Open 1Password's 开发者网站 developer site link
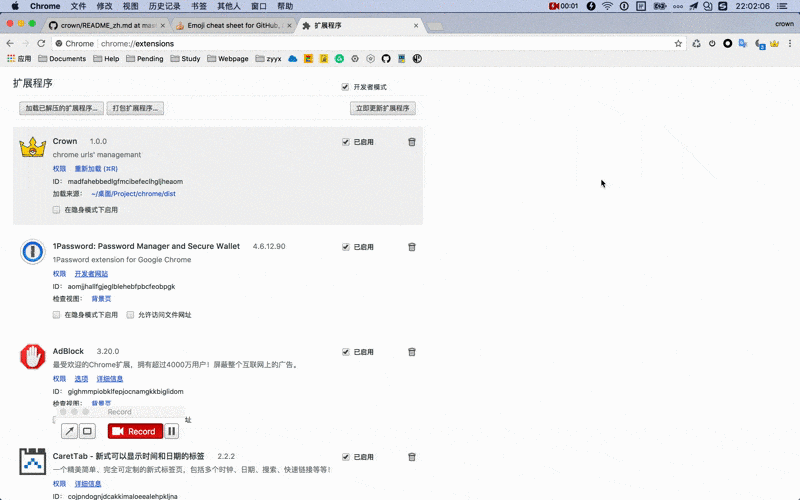The width and height of the screenshot is (800, 500). 91,273
